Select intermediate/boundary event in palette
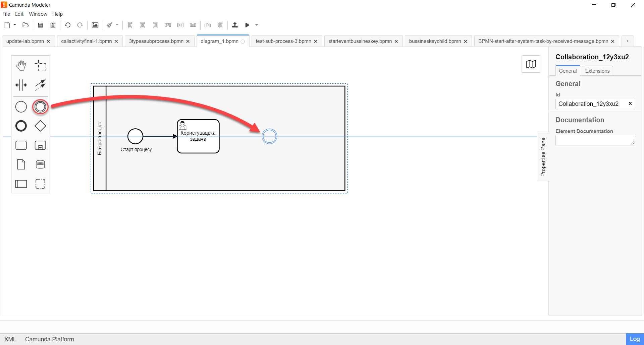The height and width of the screenshot is (345, 644). (40, 107)
